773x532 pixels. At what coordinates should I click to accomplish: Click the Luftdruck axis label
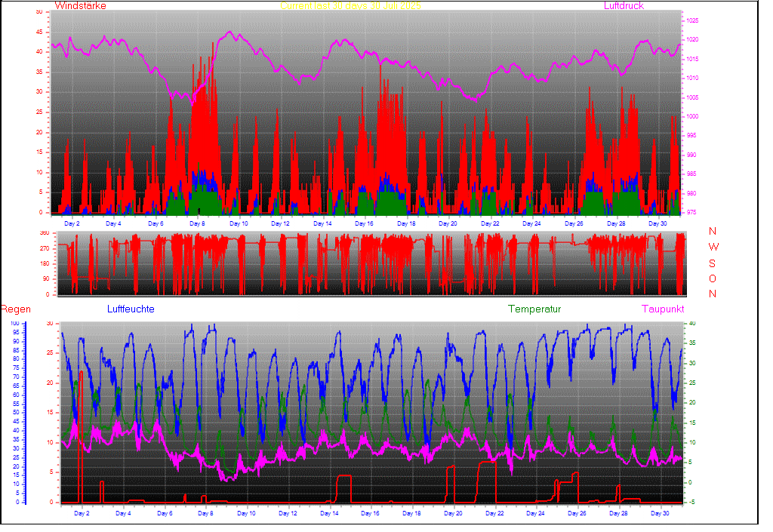(624, 6)
